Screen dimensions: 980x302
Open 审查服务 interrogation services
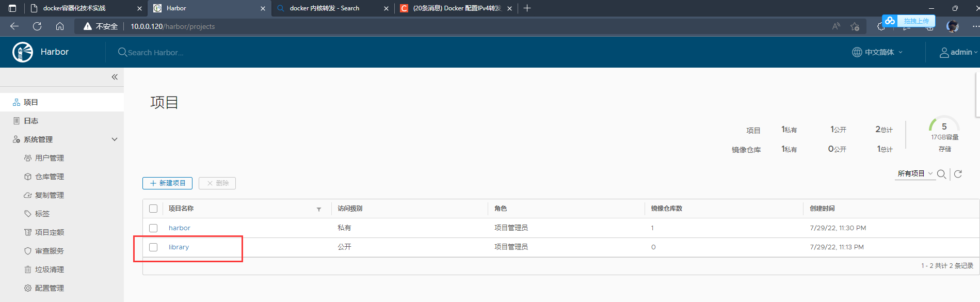pyautogui.click(x=49, y=251)
